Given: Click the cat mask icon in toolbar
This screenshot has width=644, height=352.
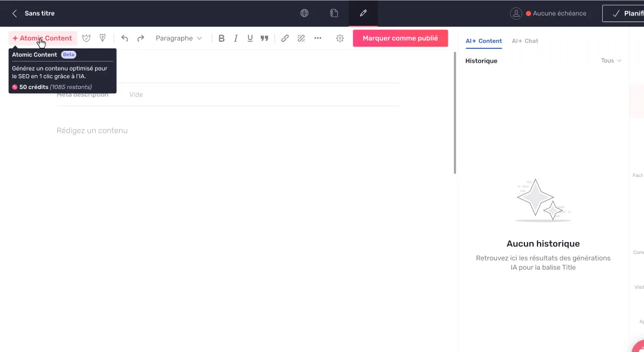Looking at the screenshot, I should pyautogui.click(x=86, y=38).
